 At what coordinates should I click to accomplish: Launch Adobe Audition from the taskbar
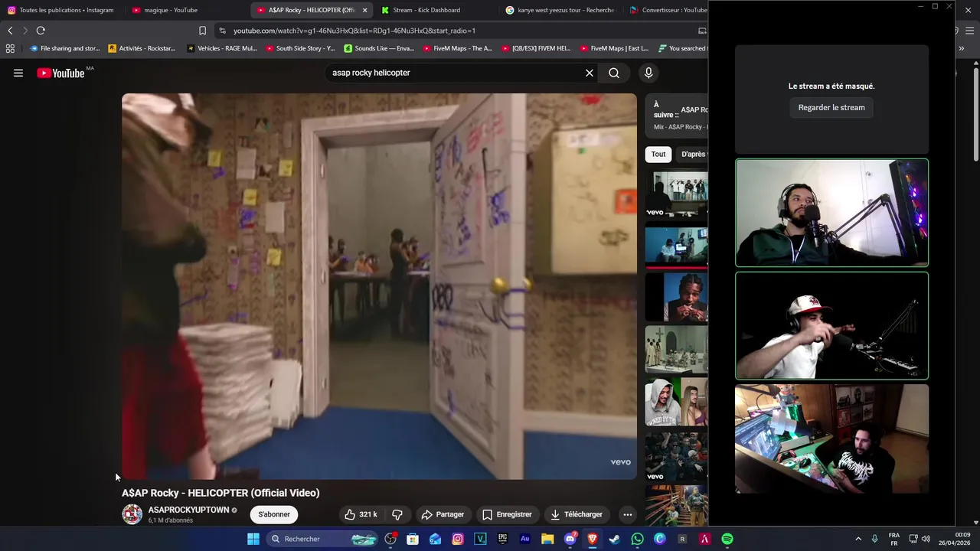[x=525, y=539]
